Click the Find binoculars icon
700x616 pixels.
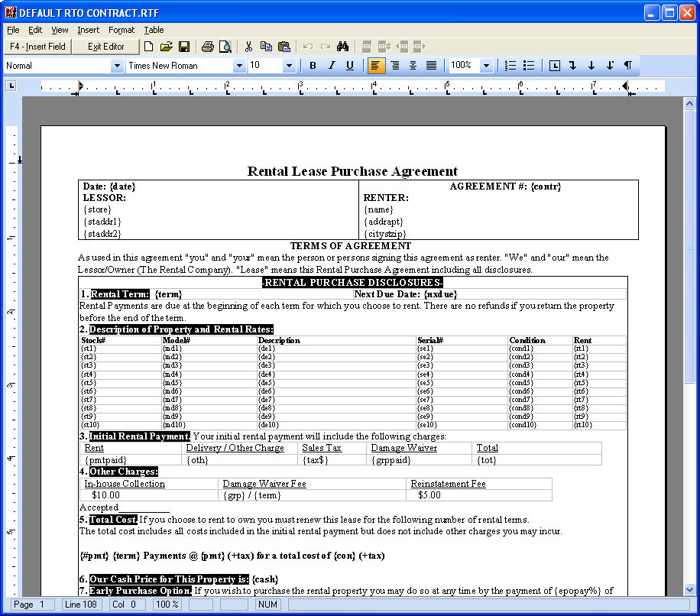click(342, 47)
